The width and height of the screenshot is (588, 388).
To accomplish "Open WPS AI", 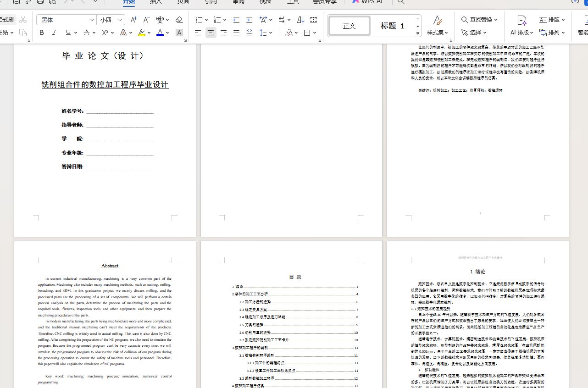I will coord(367,2).
